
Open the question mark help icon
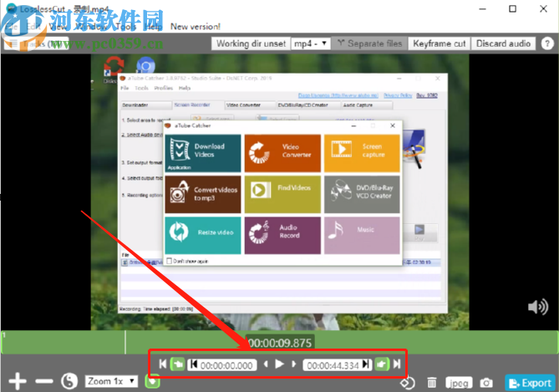(547, 43)
